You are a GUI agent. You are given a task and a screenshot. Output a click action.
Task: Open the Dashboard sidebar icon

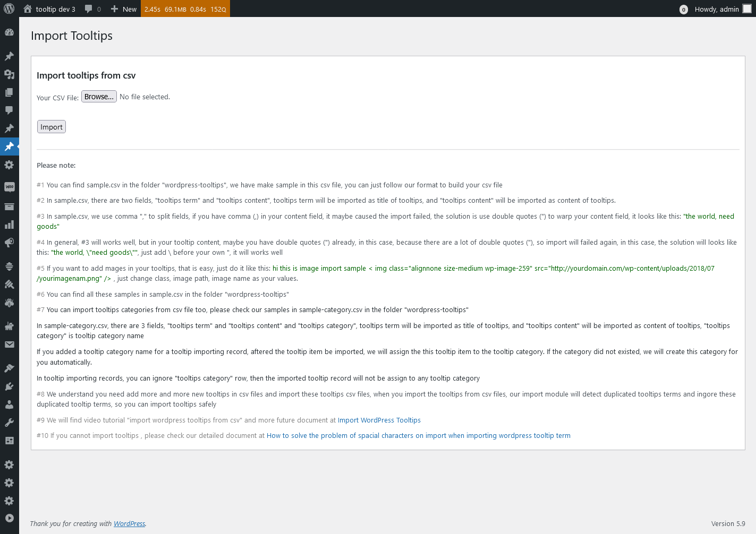(9, 32)
